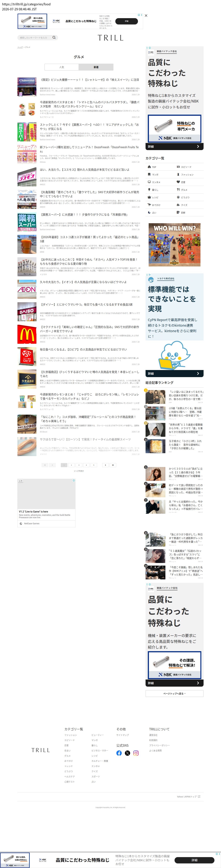Open footer ヘルスケア category link
This screenshot has height=868, width=221.
tap(70, 776)
